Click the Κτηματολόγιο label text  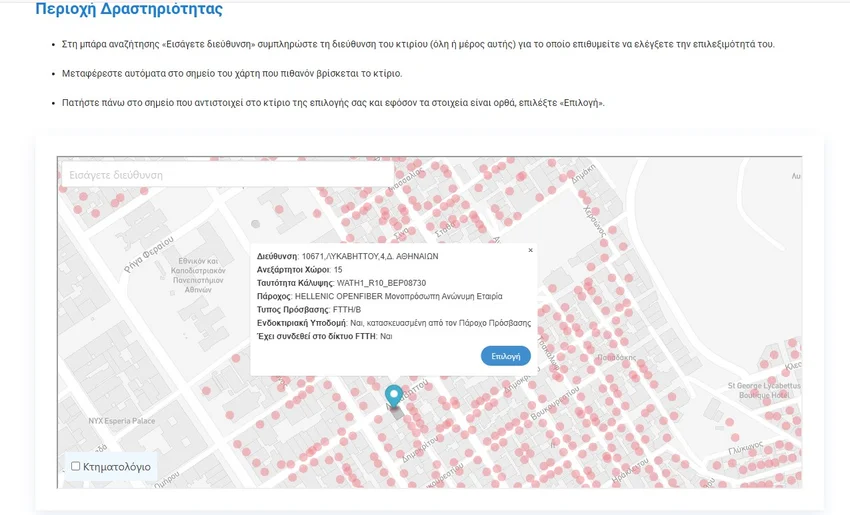pos(117,466)
